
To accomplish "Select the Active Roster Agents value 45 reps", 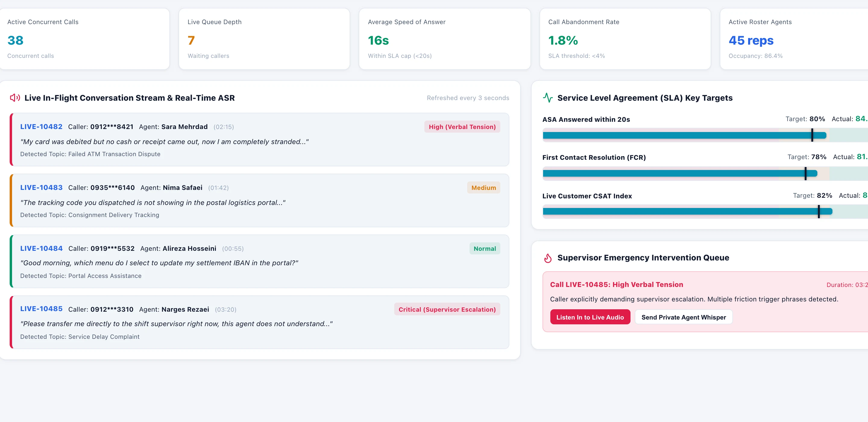I will [x=751, y=40].
